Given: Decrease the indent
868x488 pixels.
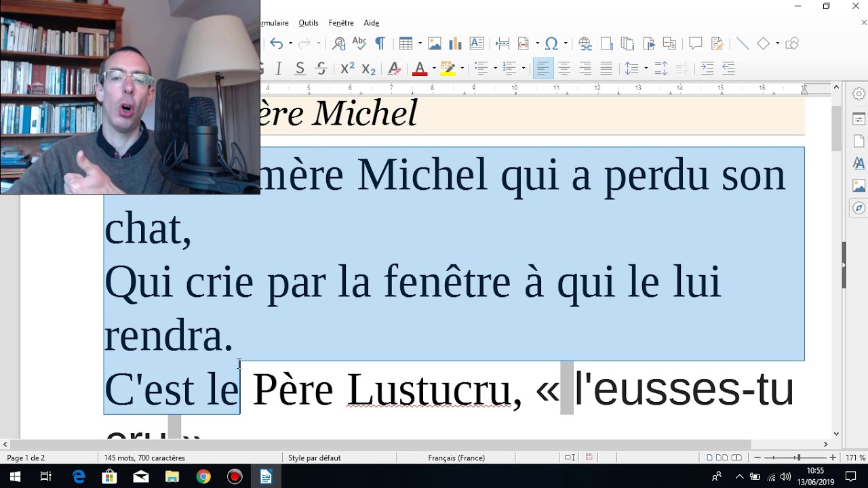Looking at the screenshot, I should click(728, 68).
